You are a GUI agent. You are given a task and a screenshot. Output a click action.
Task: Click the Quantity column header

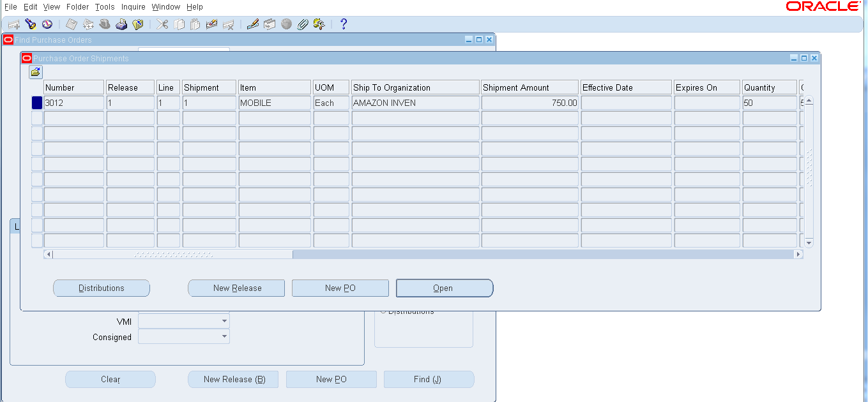click(770, 87)
